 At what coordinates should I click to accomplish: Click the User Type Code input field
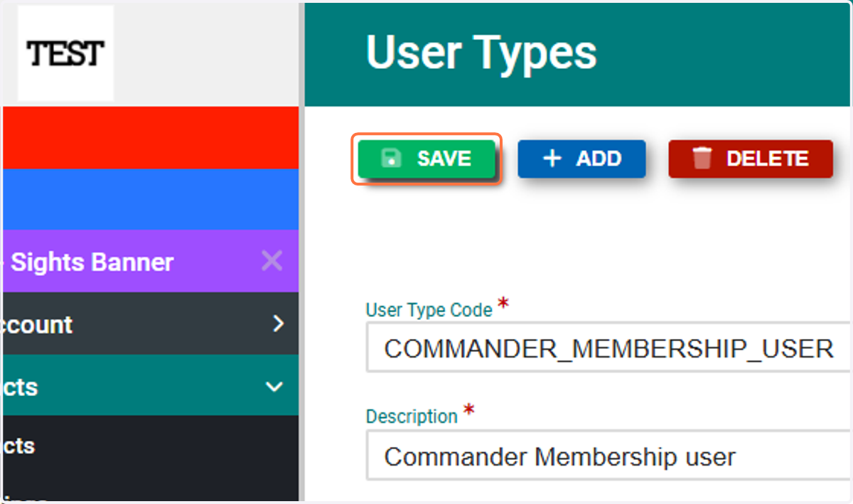[608, 348]
